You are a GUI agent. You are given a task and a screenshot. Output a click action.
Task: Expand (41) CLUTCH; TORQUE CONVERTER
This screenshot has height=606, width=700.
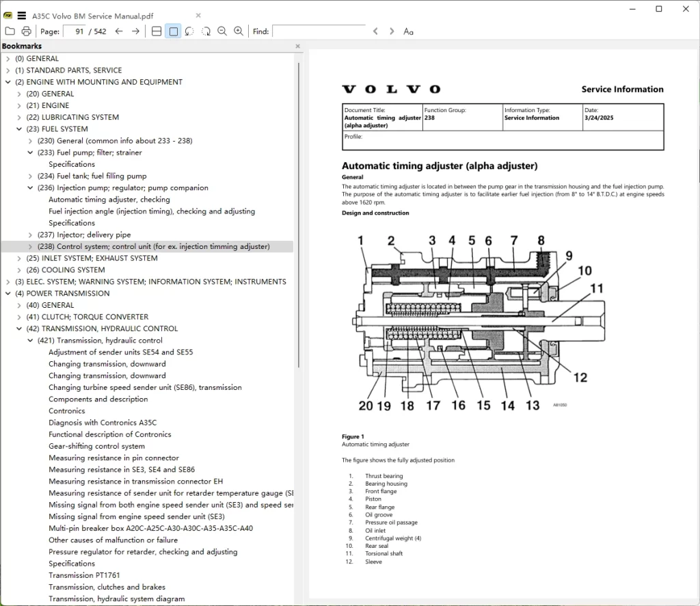(x=18, y=317)
